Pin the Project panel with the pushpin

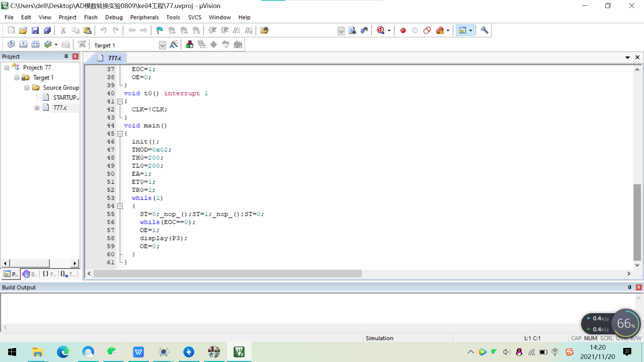click(66, 56)
